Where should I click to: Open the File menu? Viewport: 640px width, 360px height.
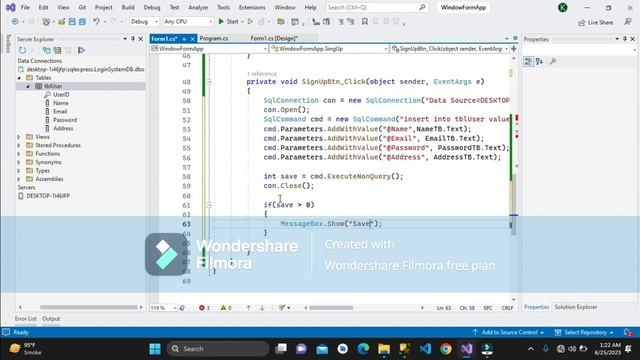click(25, 7)
